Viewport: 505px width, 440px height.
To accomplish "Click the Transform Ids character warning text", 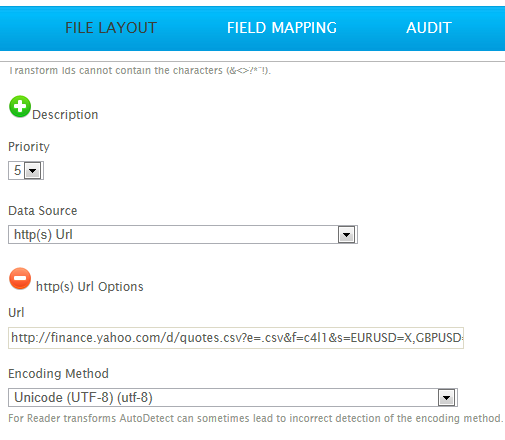I will coord(140,71).
